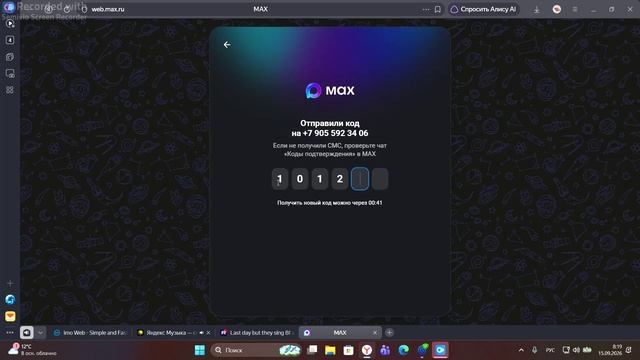Close the Яндекс Музыка tab
The height and width of the screenshot is (360, 640).
(208, 333)
